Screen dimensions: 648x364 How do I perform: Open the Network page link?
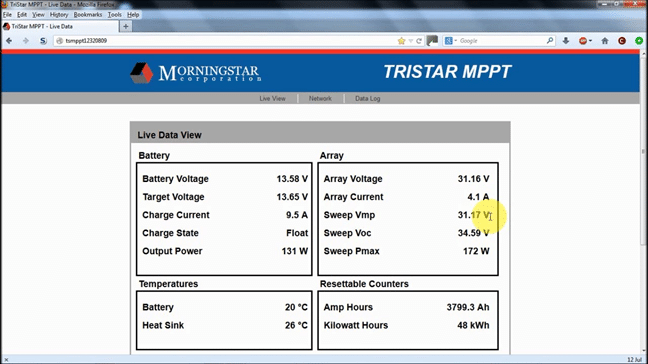coord(320,98)
